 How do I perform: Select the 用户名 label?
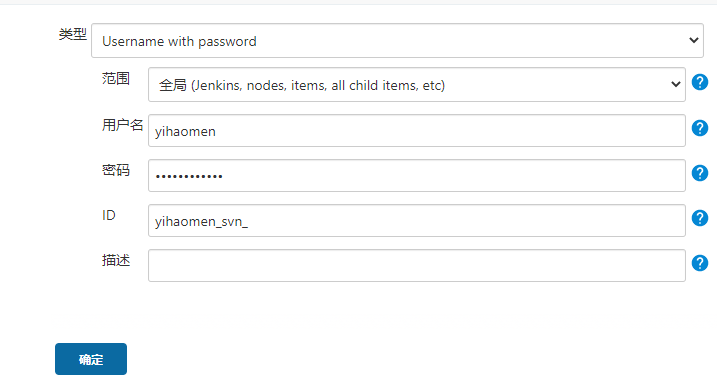[123, 124]
